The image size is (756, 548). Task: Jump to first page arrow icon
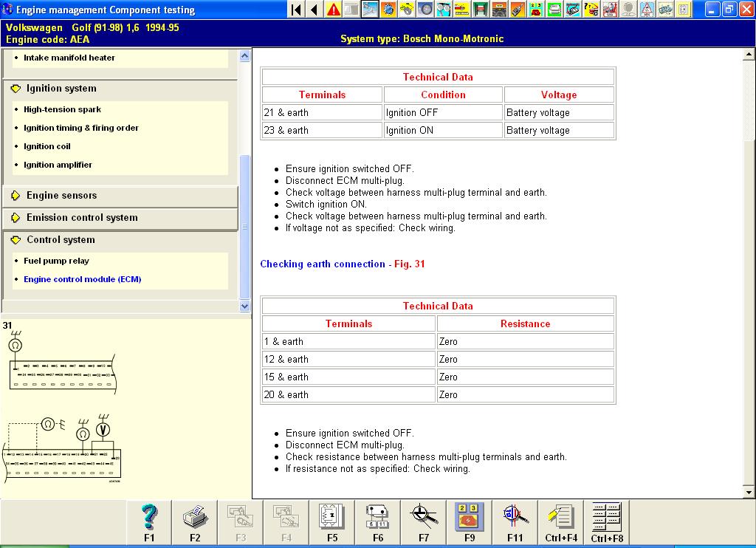pyautogui.click(x=296, y=10)
